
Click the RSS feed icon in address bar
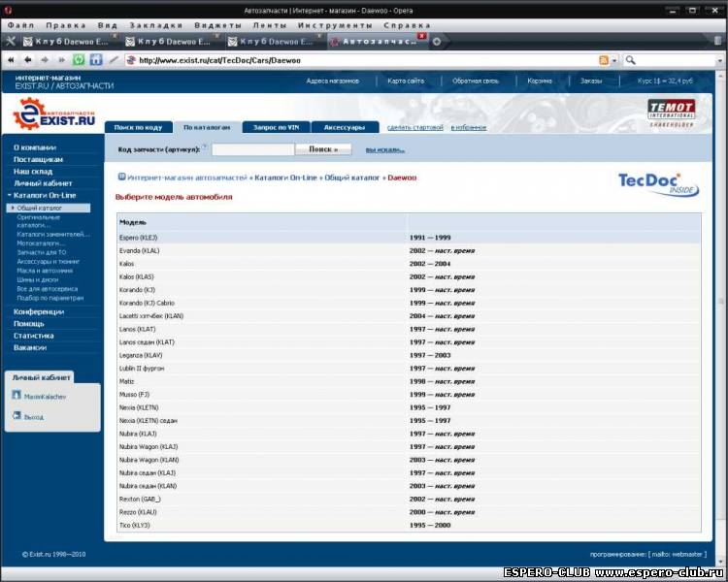point(604,60)
